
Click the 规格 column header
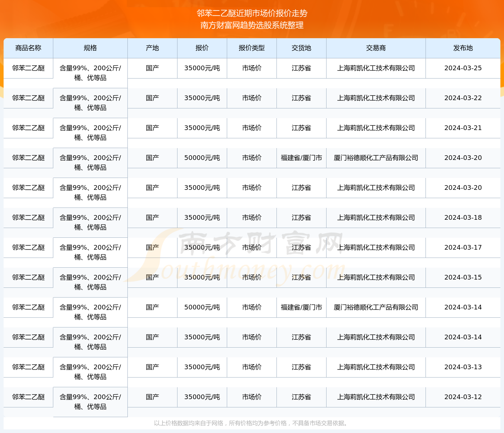(x=90, y=48)
